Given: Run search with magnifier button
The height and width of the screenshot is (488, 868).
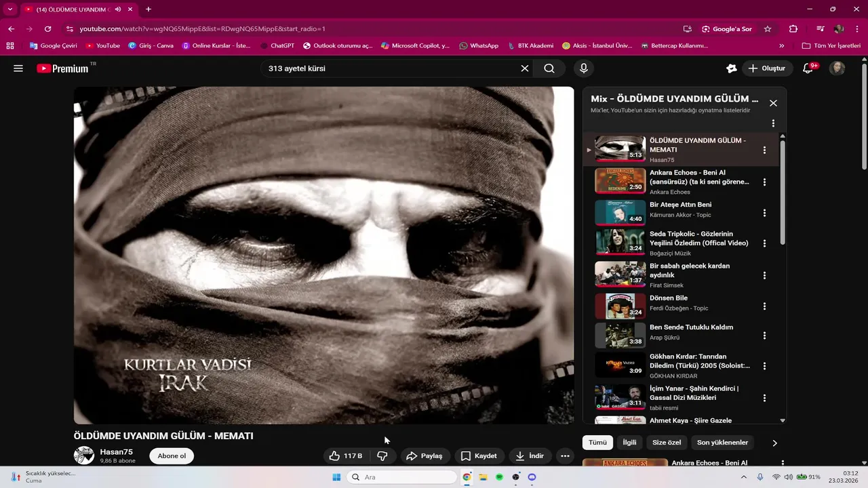Looking at the screenshot, I should click(549, 68).
